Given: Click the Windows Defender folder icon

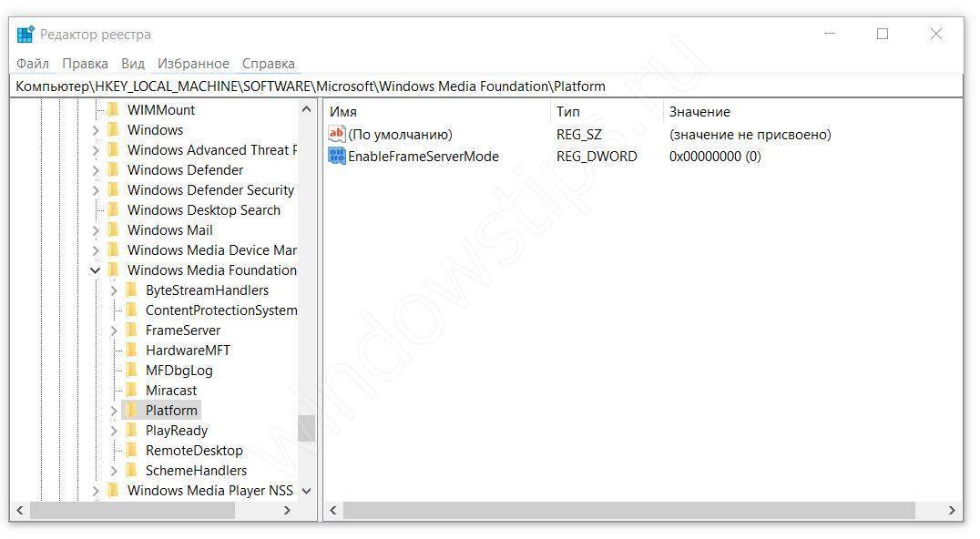Looking at the screenshot, I should (113, 170).
